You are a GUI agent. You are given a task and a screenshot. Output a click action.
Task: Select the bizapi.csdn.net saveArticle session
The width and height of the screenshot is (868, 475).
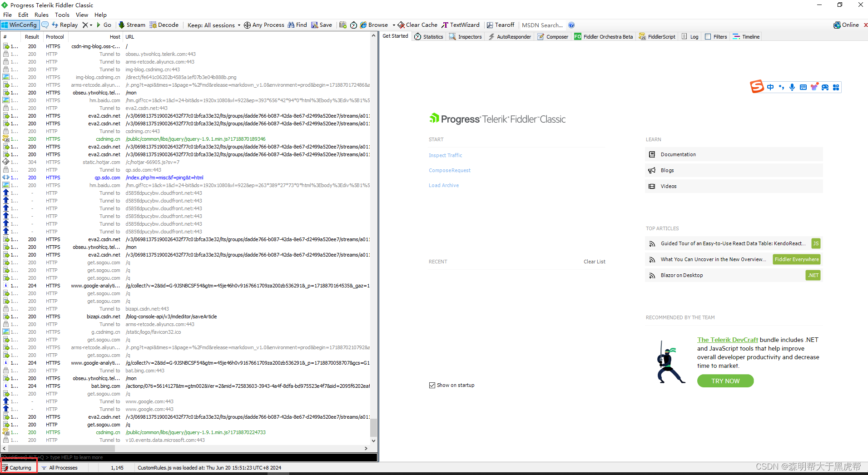click(x=186, y=317)
